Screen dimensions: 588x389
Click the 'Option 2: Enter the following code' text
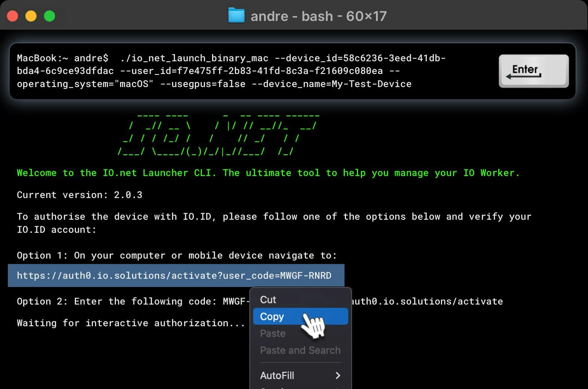click(133, 301)
